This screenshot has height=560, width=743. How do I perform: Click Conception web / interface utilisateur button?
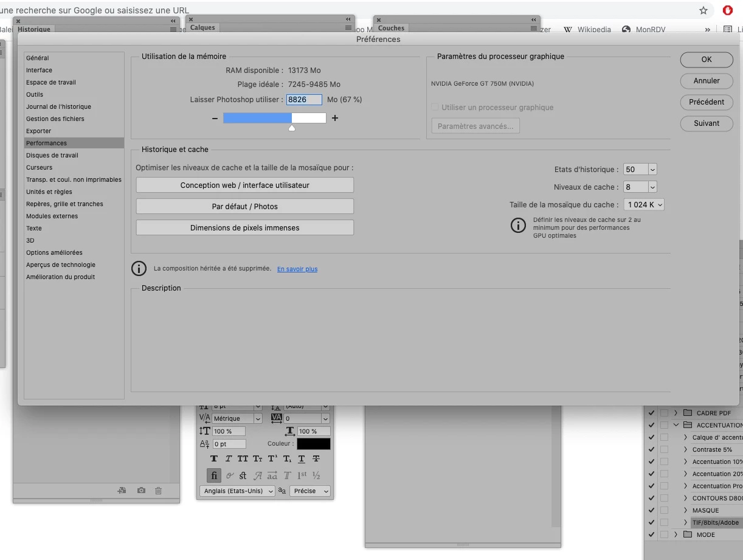(245, 185)
